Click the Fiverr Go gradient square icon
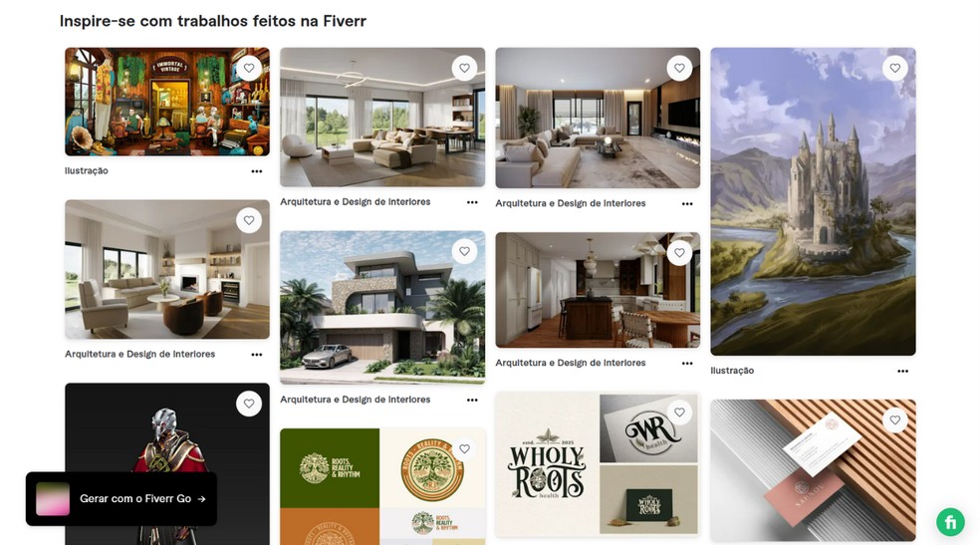Image resolution: width=980 pixels, height=545 pixels. (x=53, y=499)
